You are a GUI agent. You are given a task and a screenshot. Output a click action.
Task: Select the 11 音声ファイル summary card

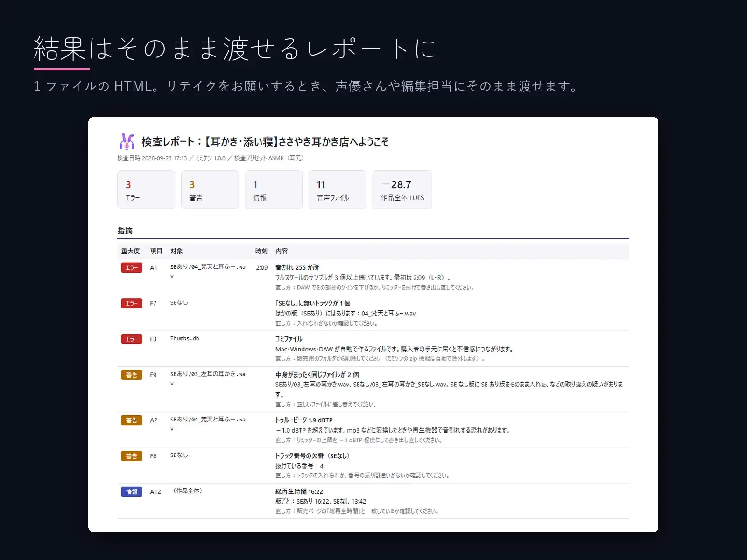(338, 189)
